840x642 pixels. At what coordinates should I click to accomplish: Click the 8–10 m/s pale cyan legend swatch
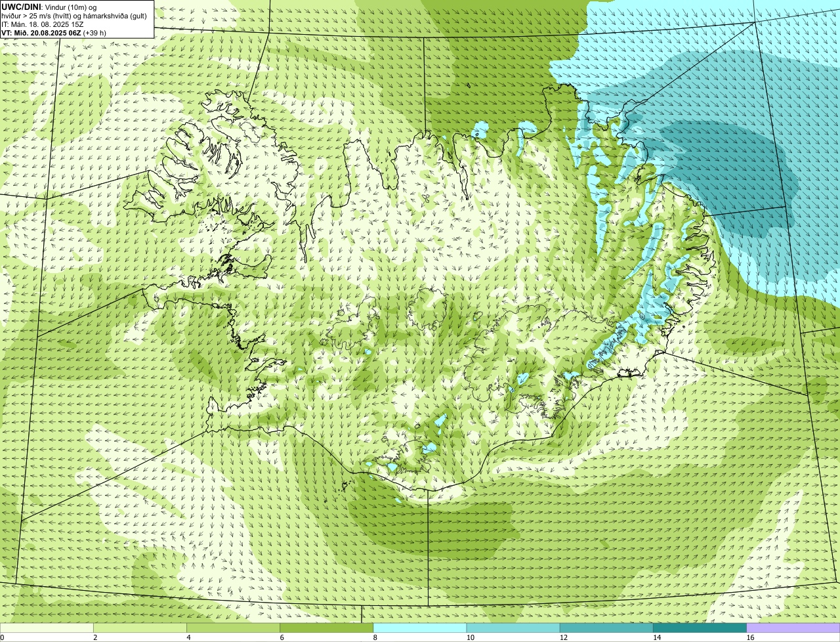pyautogui.click(x=420, y=628)
